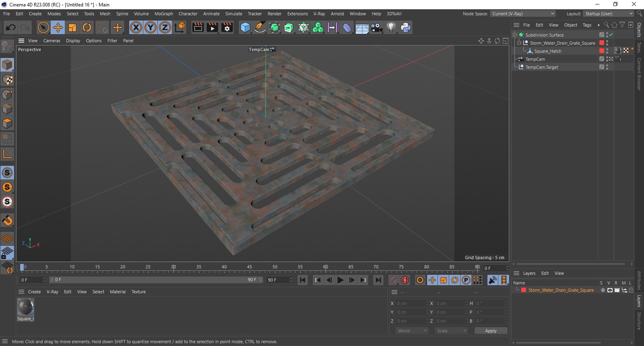
Task: Activate the Move tool in top toolbar
Action: tap(58, 27)
